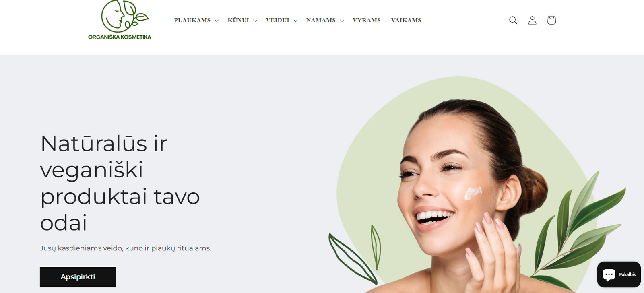The image size is (644, 293).
Task: Select the PLAUKAMS menu item
Action: 192,20
